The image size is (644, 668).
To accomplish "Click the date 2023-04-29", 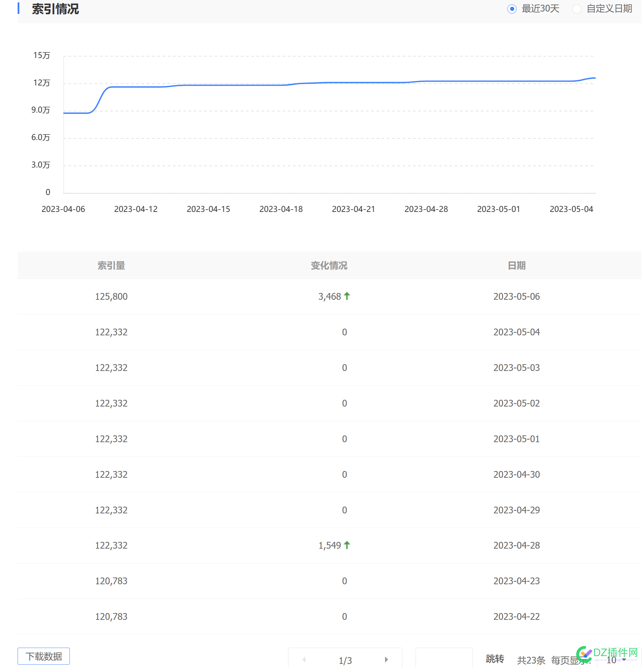I will tap(516, 510).
